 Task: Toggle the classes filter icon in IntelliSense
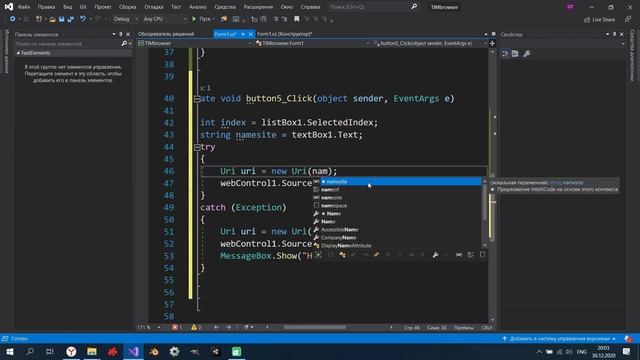tap(342, 255)
